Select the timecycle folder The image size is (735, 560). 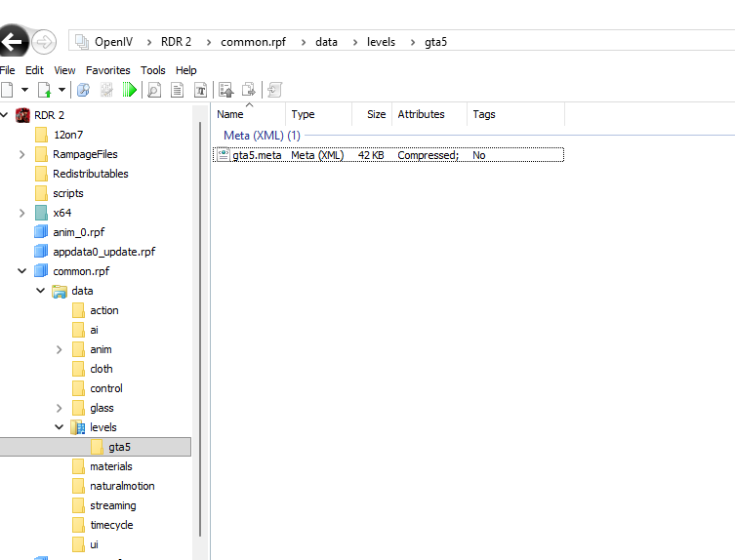click(x=111, y=525)
